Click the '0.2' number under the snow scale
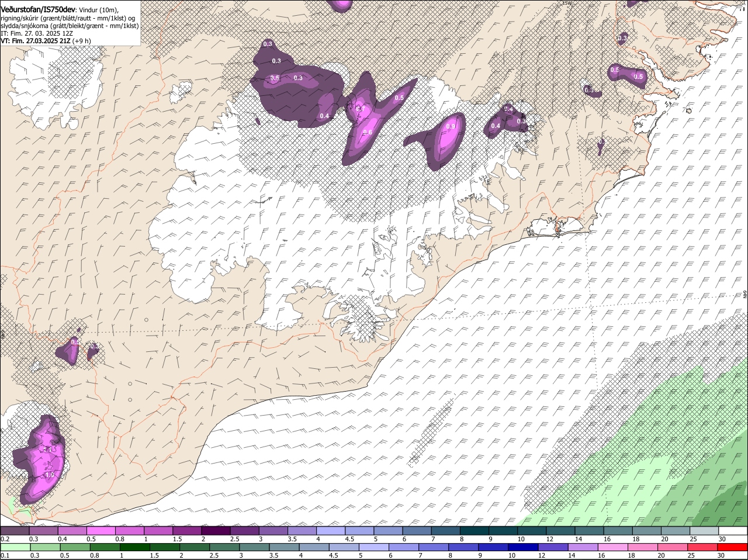Image resolution: width=748 pixels, height=560 pixels. tap(5, 539)
